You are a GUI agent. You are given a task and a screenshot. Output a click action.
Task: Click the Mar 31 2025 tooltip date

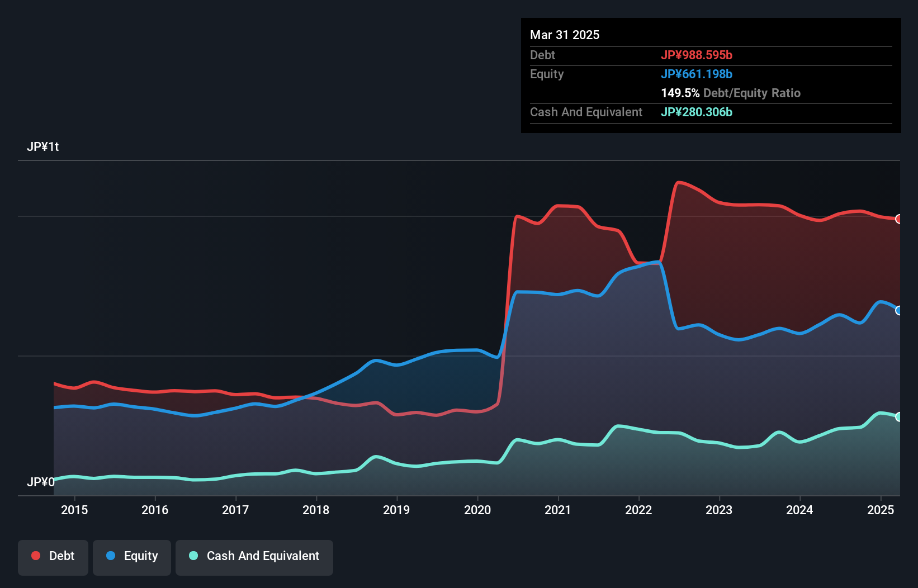coord(565,35)
